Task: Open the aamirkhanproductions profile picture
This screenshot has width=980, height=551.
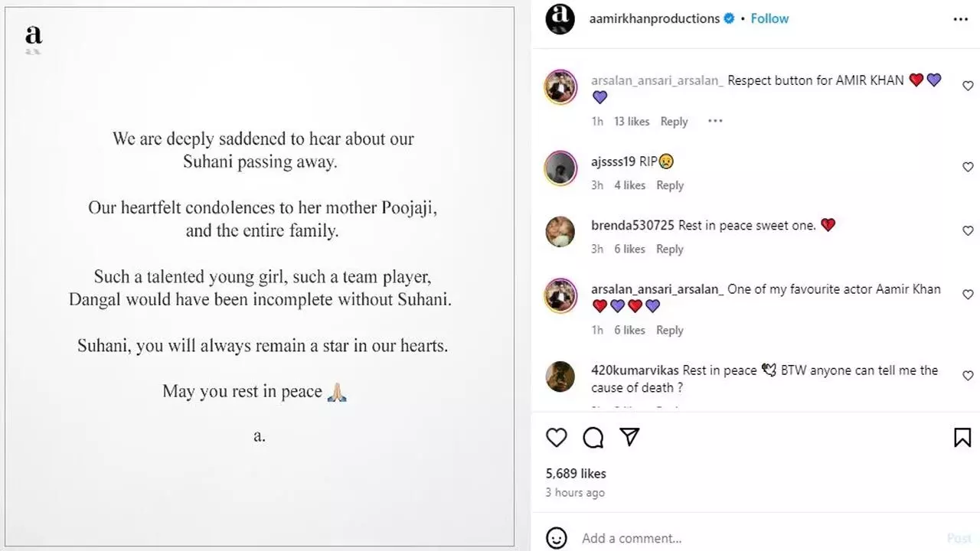Action: 560,19
